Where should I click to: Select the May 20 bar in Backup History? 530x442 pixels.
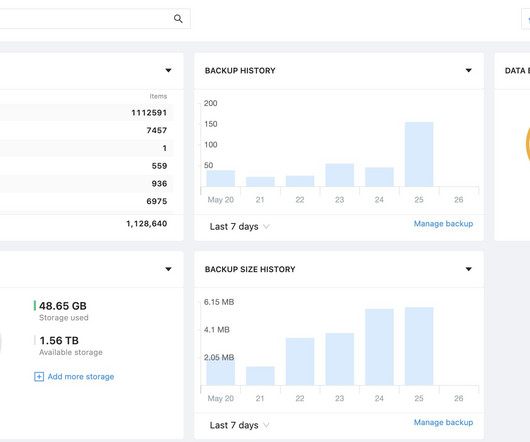pyautogui.click(x=221, y=178)
